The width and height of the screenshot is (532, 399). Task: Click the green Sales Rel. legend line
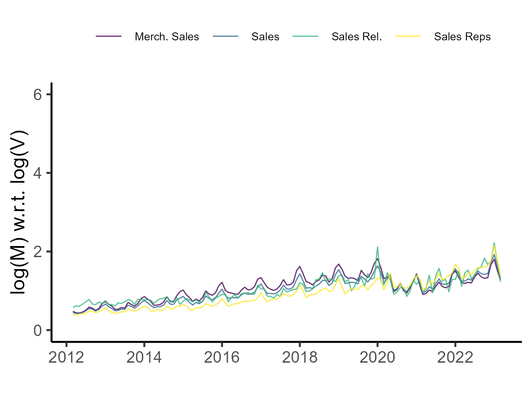click(306, 37)
